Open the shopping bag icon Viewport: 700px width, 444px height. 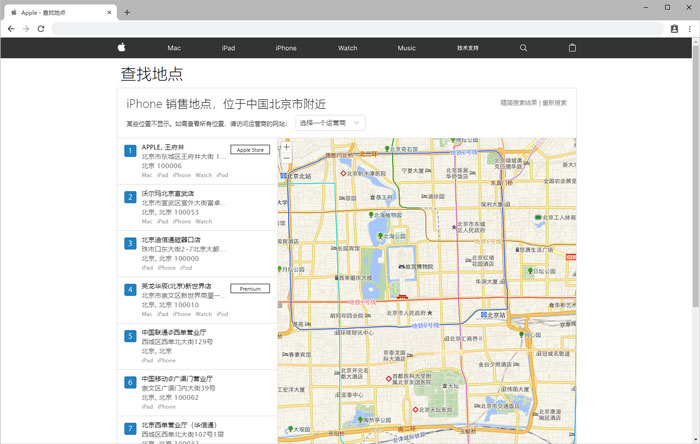(x=572, y=48)
